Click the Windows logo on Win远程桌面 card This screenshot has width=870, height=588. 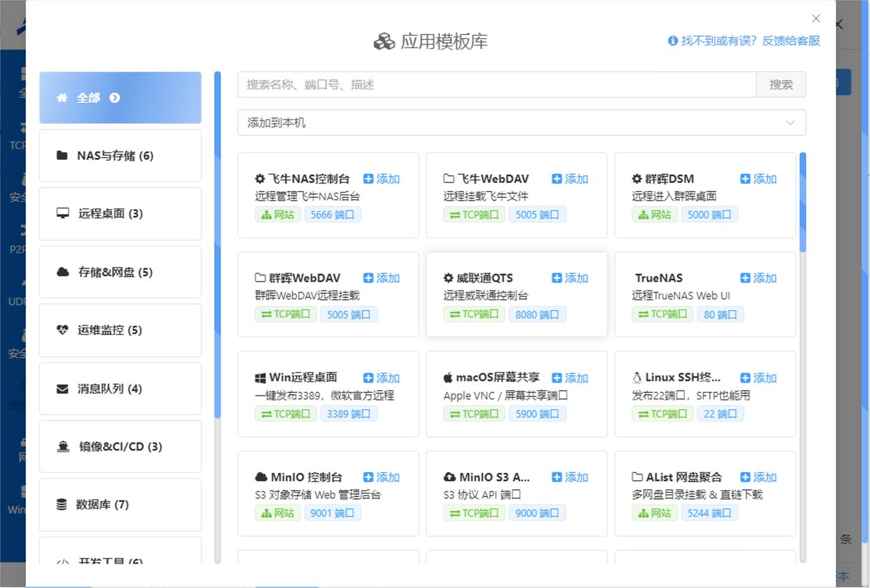click(x=260, y=378)
